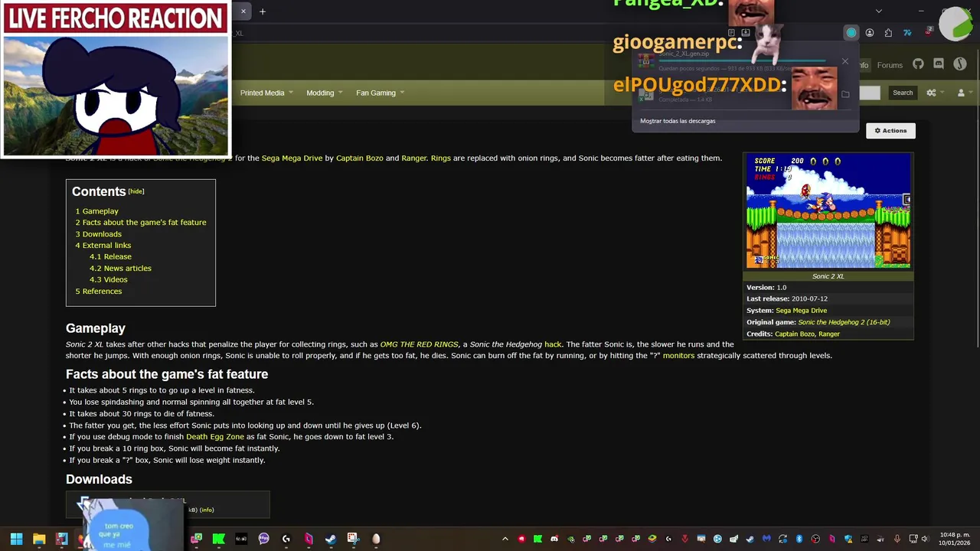Open the Discord icon in site header
Image resolution: width=980 pixels, height=551 pixels.
pyautogui.click(x=939, y=65)
